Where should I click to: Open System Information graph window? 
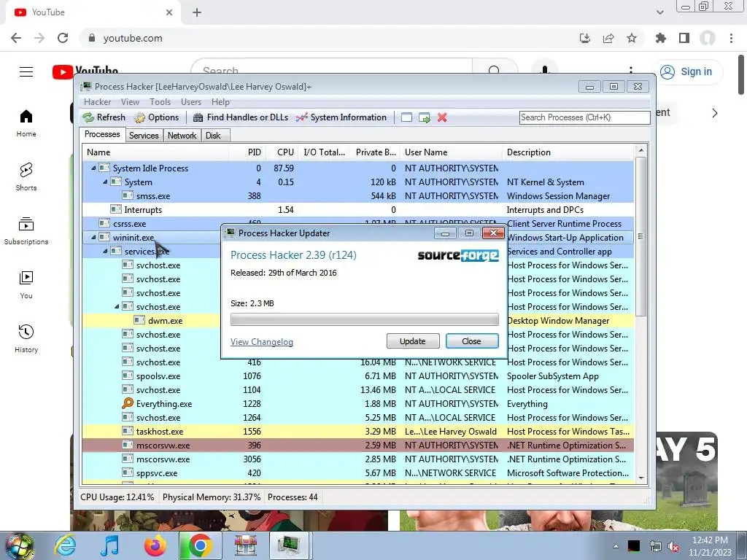pyautogui.click(x=341, y=117)
